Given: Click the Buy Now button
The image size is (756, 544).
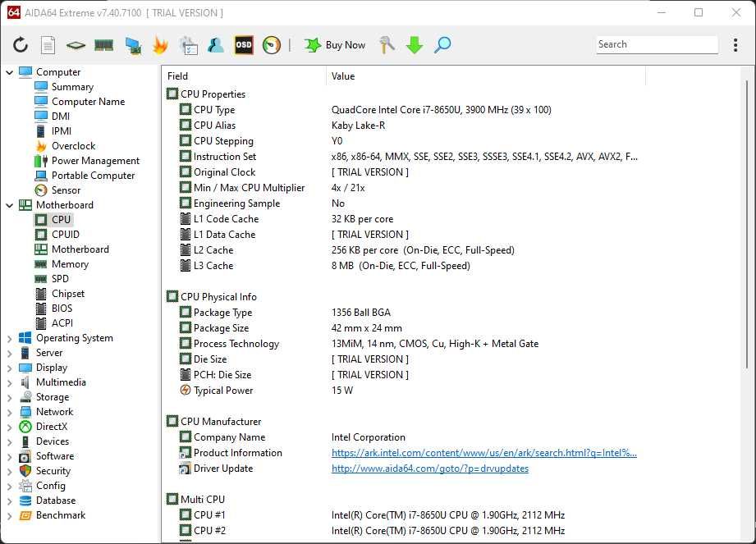Looking at the screenshot, I should click(335, 45).
